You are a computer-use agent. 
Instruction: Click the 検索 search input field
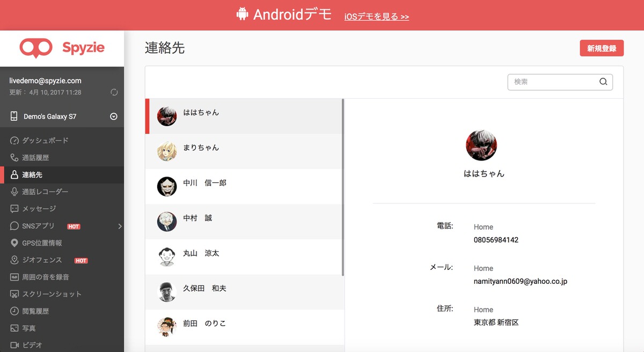click(553, 82)
